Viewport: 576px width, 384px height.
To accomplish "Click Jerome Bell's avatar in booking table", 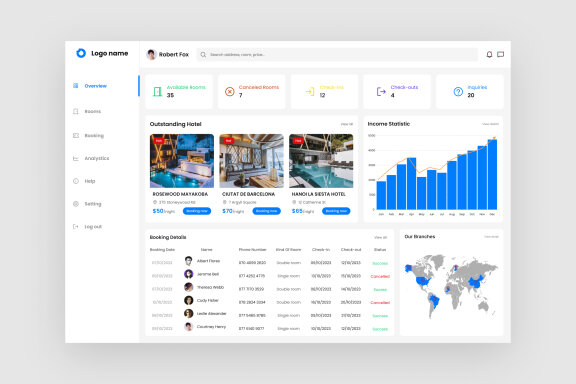I will (188, 274).
